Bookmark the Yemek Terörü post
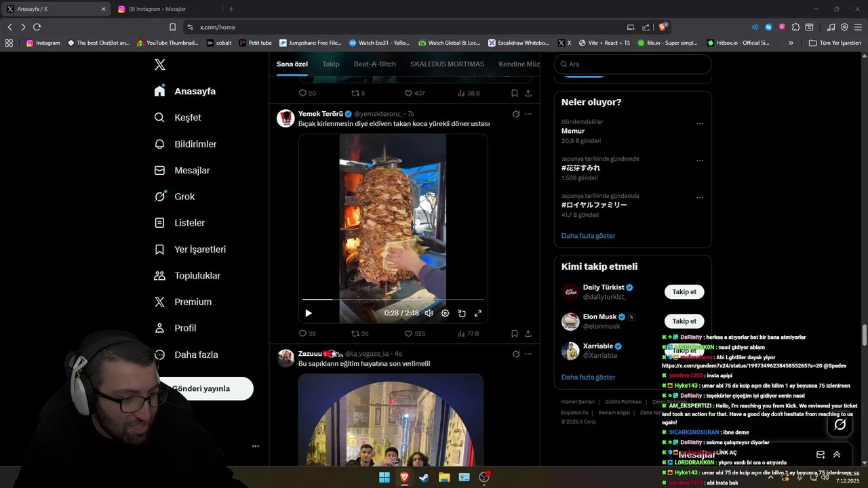 tap(515, 333)
